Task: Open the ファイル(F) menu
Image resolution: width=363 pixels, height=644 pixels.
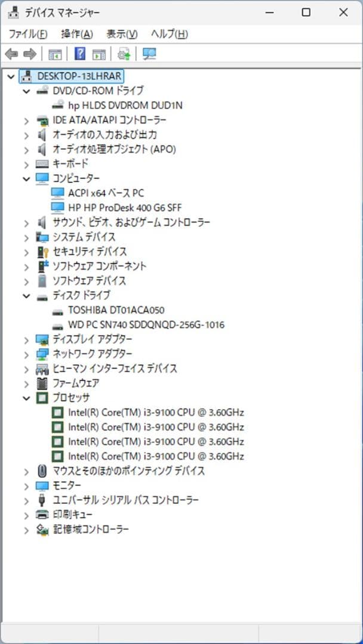Action: click(x=28, y=34)
